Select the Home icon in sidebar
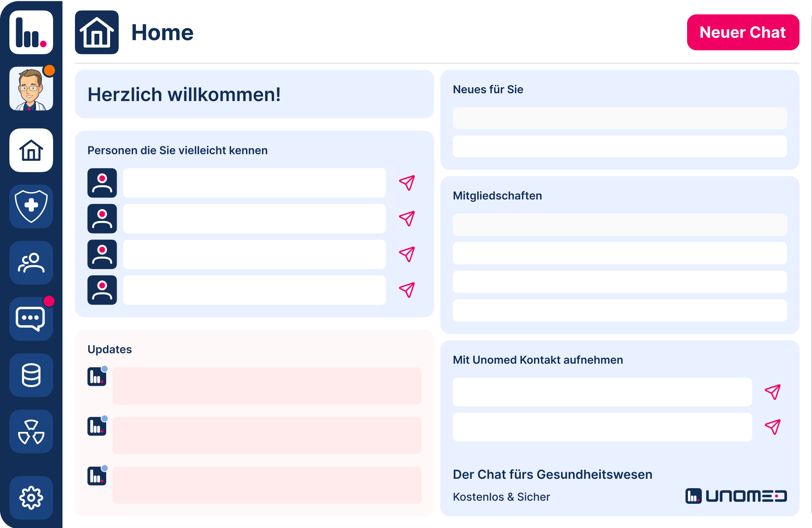 [x=31, y=150]
